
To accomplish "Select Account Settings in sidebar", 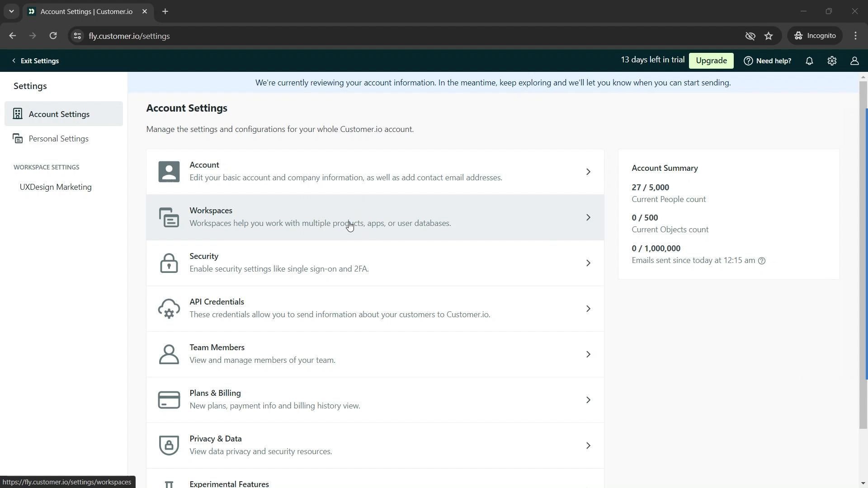I will point(59,114).
